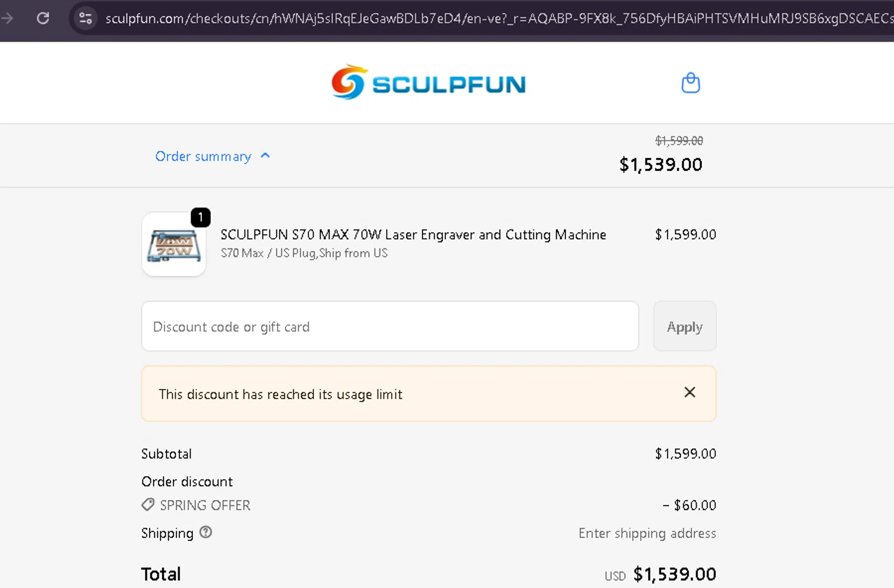Click the crossed-out $1,599.00 price
This screenshot has width=894, height=588.
point(679,141)
